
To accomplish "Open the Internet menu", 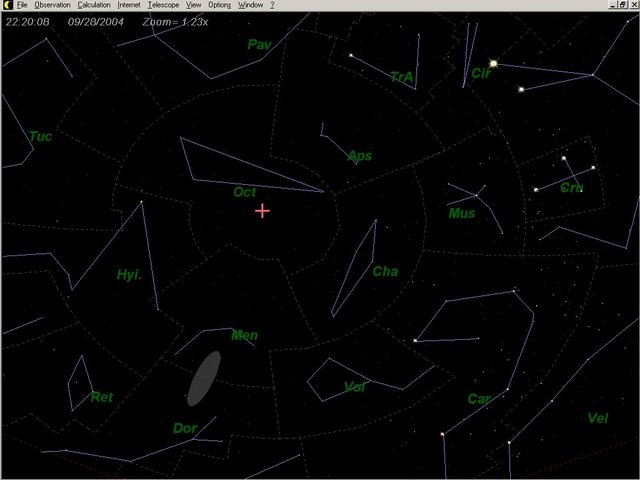I will point(129,5).
